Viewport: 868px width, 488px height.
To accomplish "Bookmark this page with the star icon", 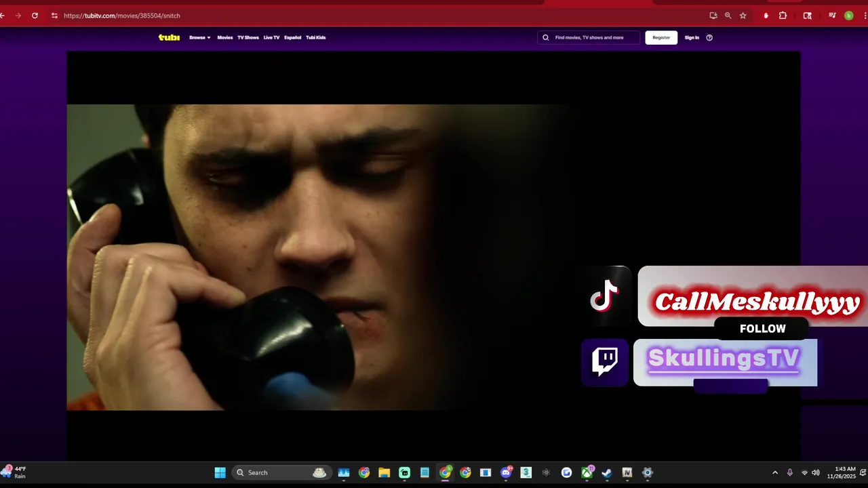I will (x=743, y=16).
